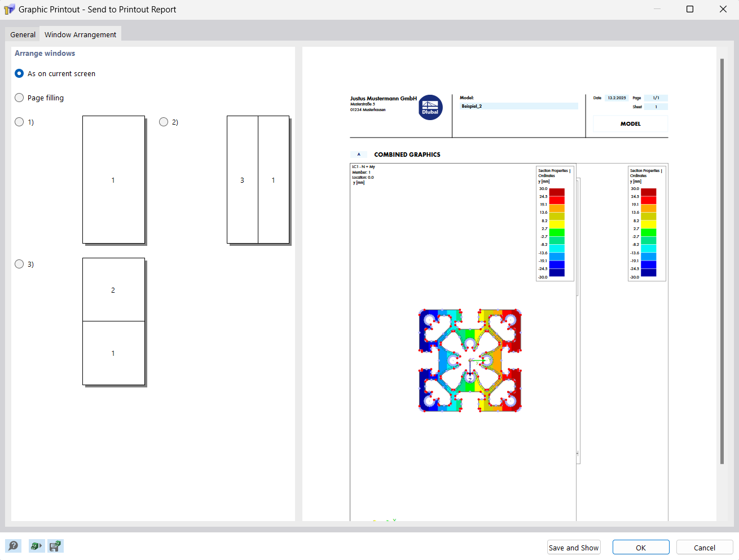The height and width of the screenshot is (560, 739).
Task: Open the help icon in the bottom bar
Action: click(14, 546)
